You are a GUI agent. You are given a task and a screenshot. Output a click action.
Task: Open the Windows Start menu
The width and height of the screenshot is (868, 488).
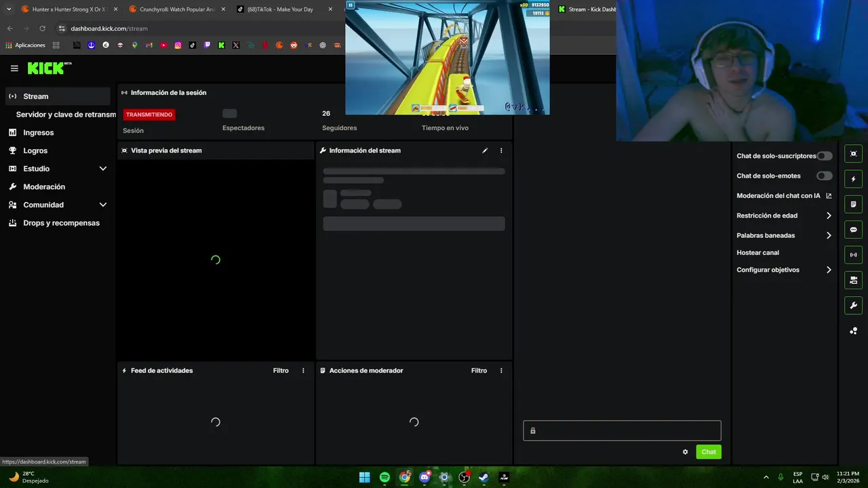[x=364, y=477]
